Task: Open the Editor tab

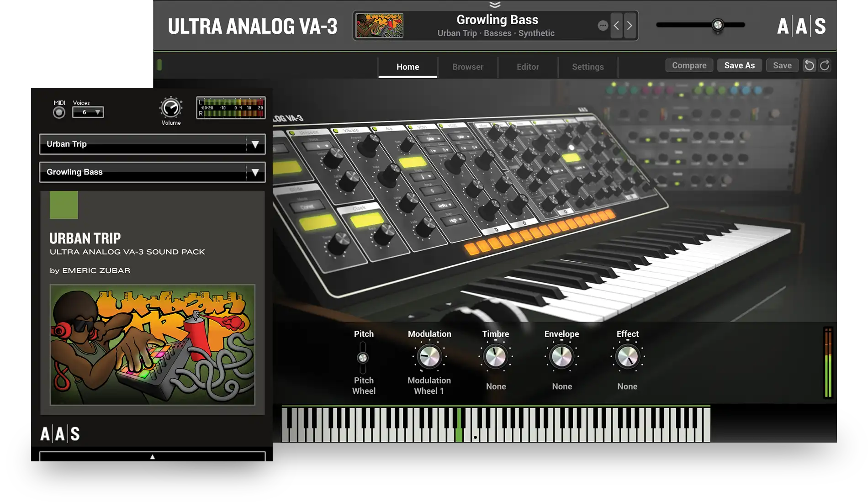Action: click(528, 67)
